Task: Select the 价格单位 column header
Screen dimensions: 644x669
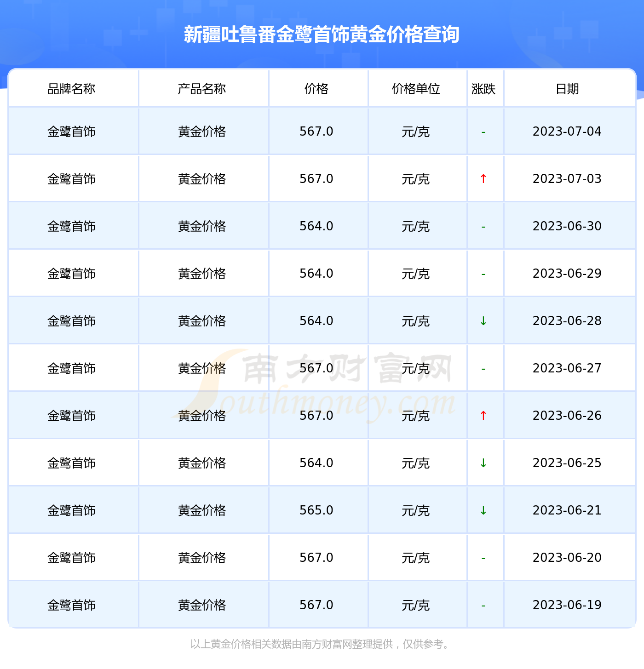Action: point(416,89)
